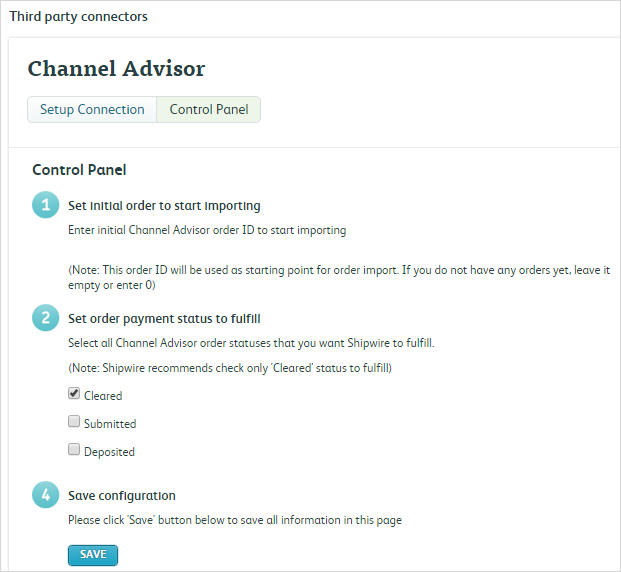Click the step 4 number badge
This screenshot has width=621, height=572.
[44, 495]
